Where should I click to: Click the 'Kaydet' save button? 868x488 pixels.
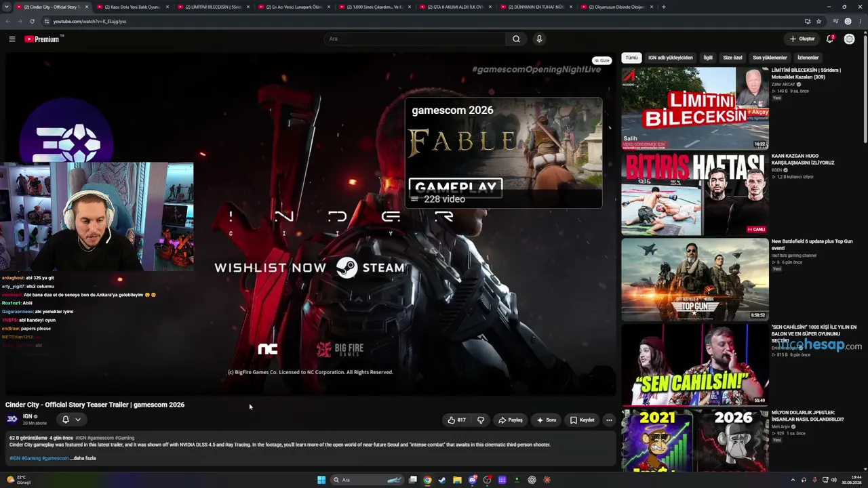pos(582,420)
